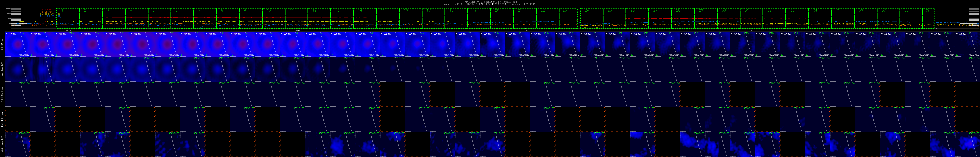
Task: Open 6.0-12.0 keV image below 01:36:28 frame
Action: tap(192, 69)
